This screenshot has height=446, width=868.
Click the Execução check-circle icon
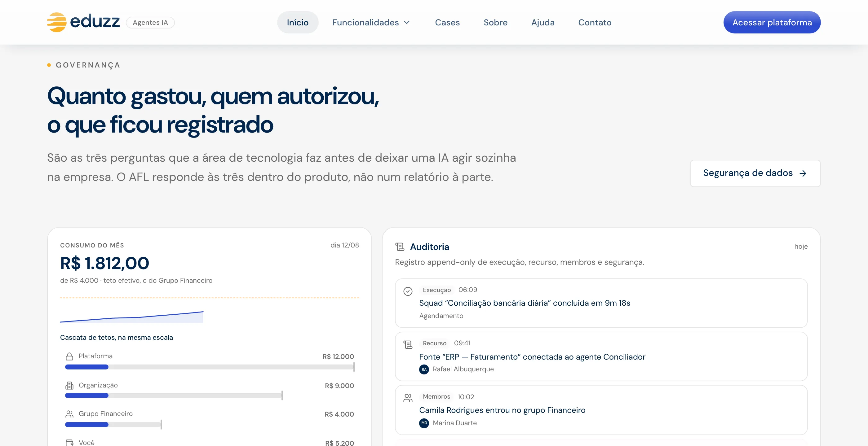click(x=408, y=291)
